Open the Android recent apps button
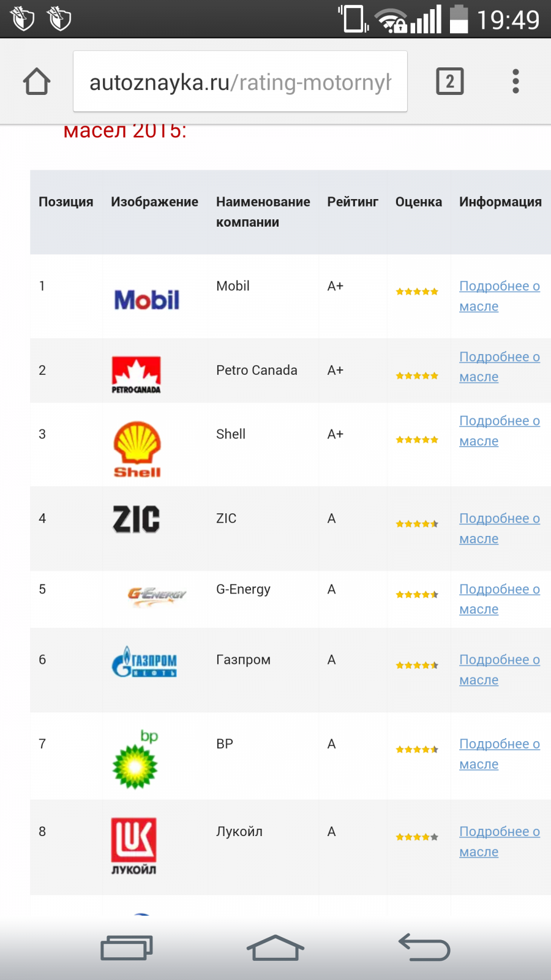Viewport: 551px width, 980px height. coord(127,948)
